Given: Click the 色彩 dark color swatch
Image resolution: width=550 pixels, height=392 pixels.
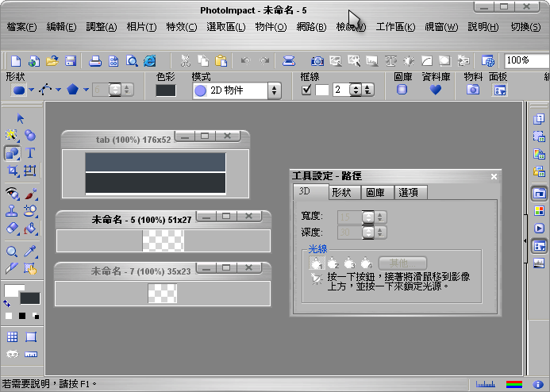Looking at the screenshot, I should [166, 90].
